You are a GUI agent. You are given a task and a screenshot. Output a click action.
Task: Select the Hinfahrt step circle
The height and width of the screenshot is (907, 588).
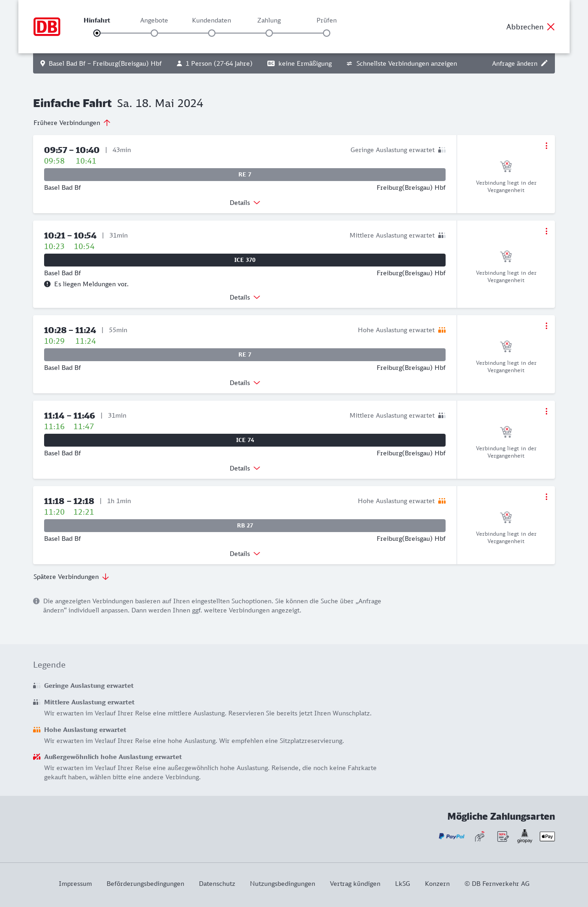tap(97, 33)
